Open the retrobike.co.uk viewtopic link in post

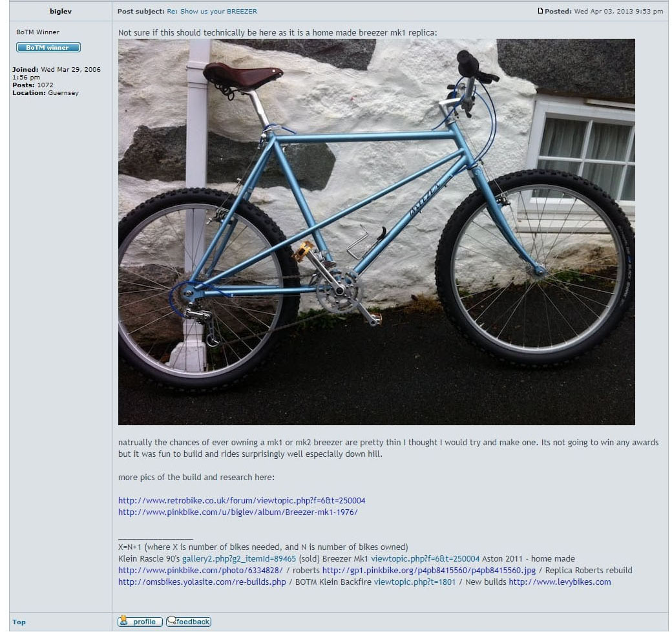[242, 500]
